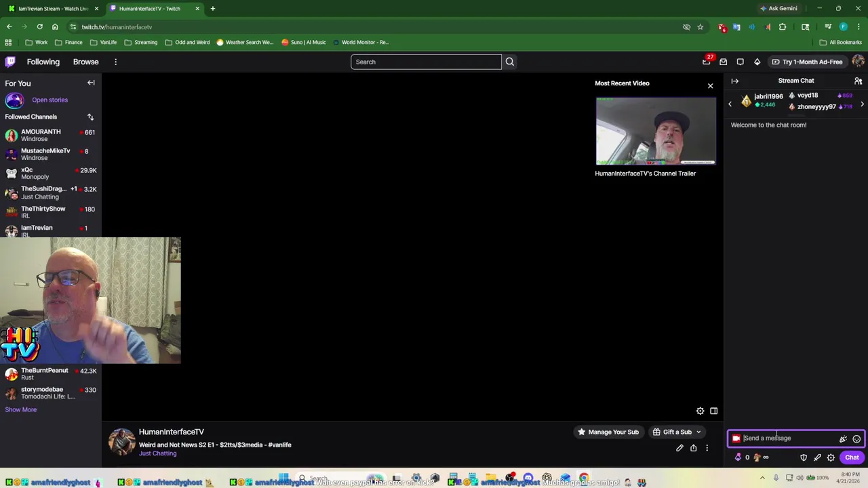This screenshot has height=488, width=868.
Task: Open Twitch notifications with 27 badge
Action: click(707, 62)
